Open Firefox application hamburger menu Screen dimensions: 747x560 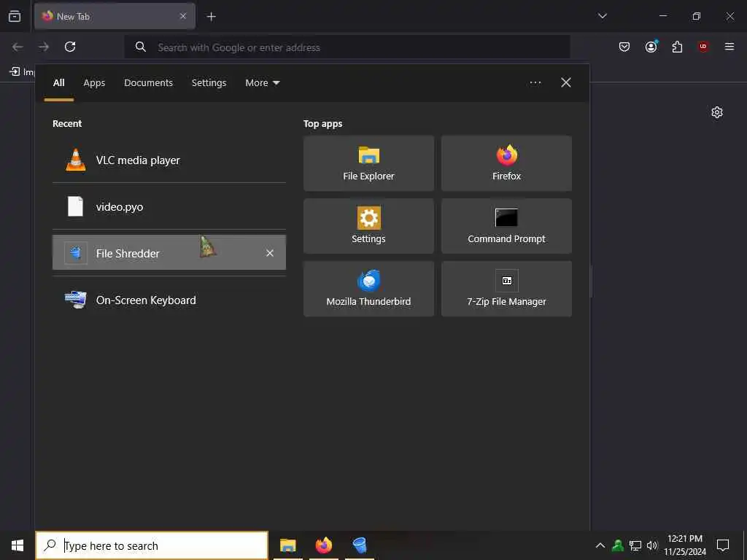729,47
